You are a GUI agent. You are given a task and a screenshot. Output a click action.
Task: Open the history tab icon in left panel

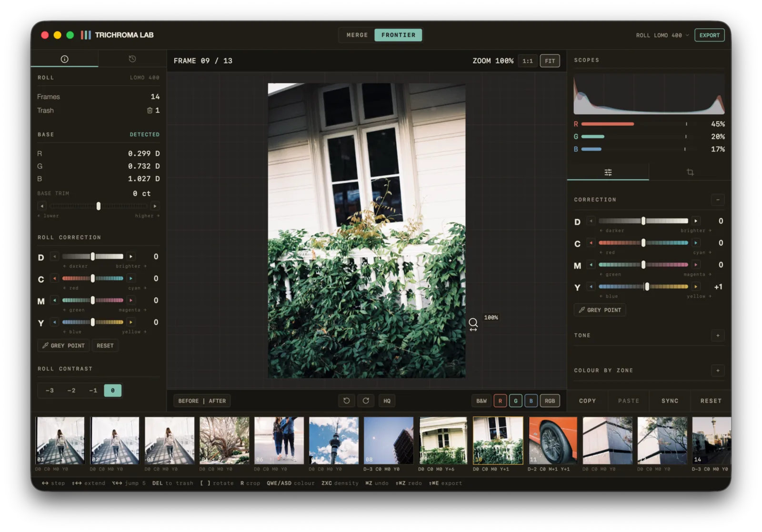tap(132, 59)
